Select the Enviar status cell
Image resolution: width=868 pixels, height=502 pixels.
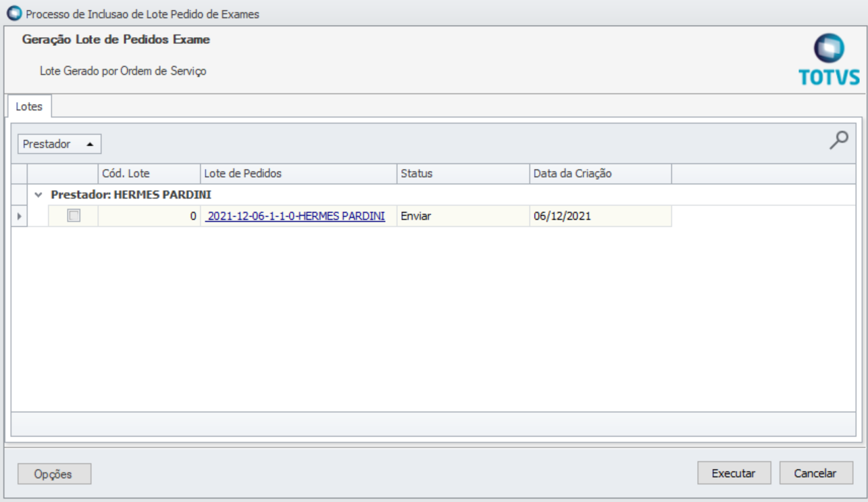pos(463,216)
